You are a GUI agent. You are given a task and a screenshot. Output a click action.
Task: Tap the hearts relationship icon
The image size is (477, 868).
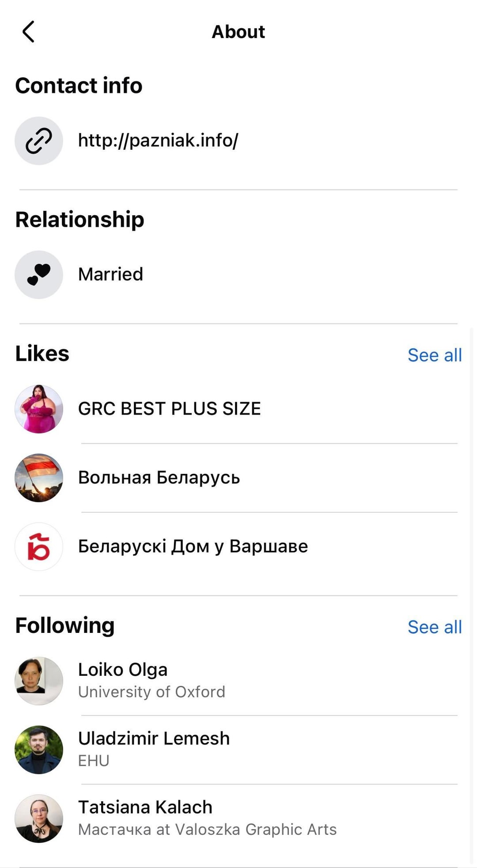click(x=39, y=274)
